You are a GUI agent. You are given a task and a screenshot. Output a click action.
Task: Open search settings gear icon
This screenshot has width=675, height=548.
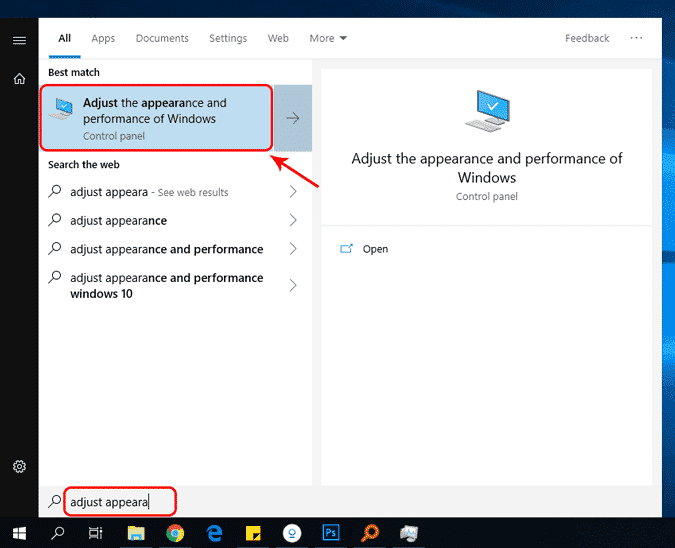pos(19,466)
